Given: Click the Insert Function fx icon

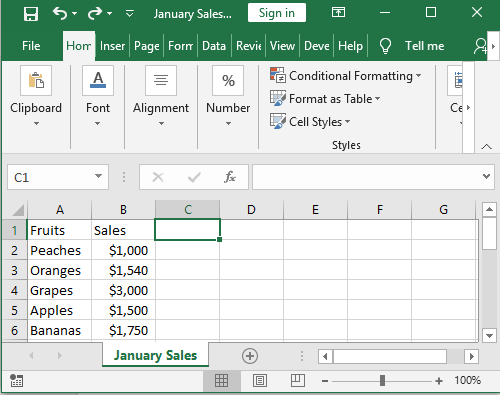Looking at the screenshot, I should 230,177.
